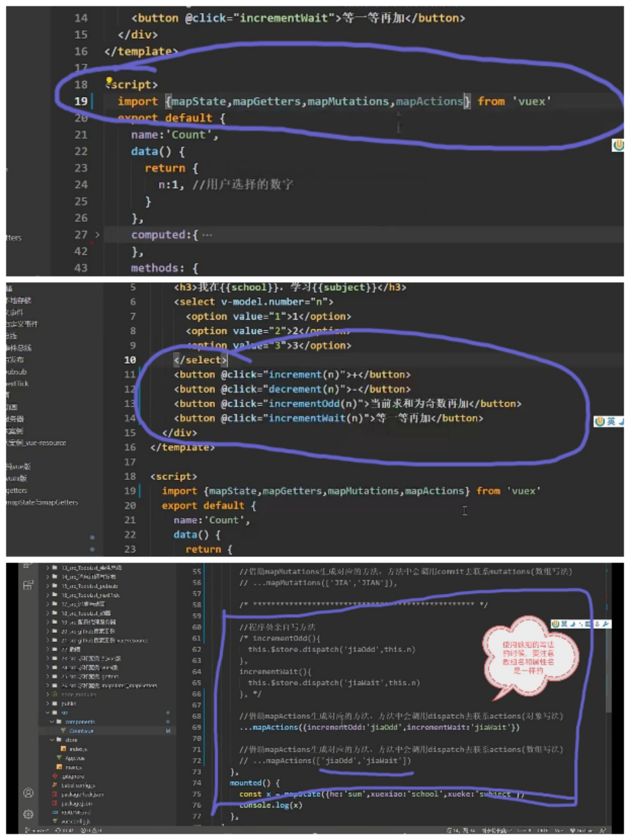Click the notifications bell in status bar
630x840 pixels.
602,830
